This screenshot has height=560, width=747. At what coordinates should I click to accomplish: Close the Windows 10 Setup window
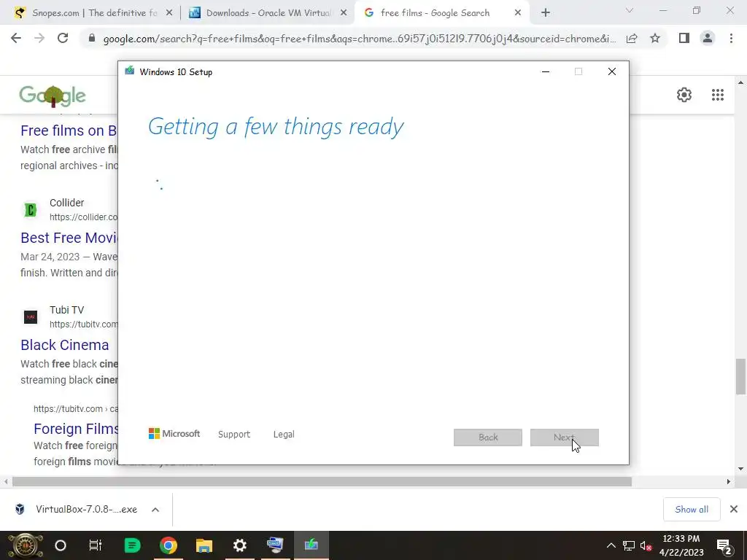612,72
